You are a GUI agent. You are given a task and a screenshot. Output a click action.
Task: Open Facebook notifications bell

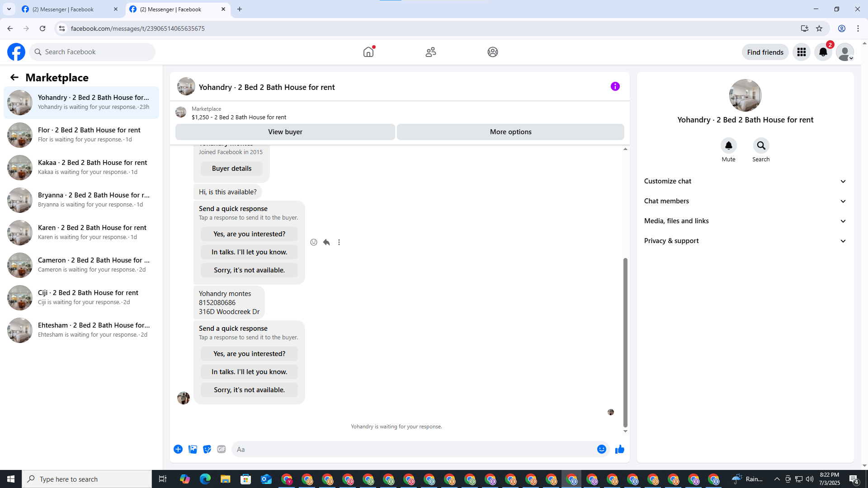pos(823,52)
